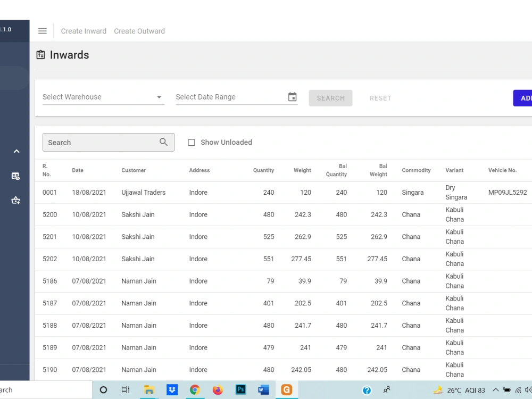Click the calendar icon in date range field

click(x=292, y=97)
